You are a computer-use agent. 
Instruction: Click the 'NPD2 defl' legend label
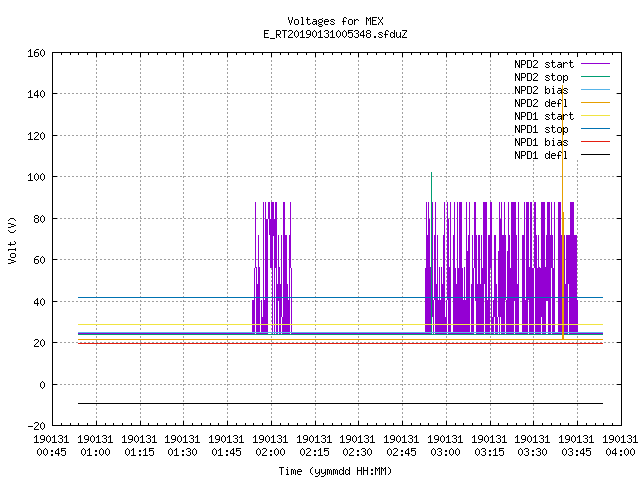pos(541,103)
